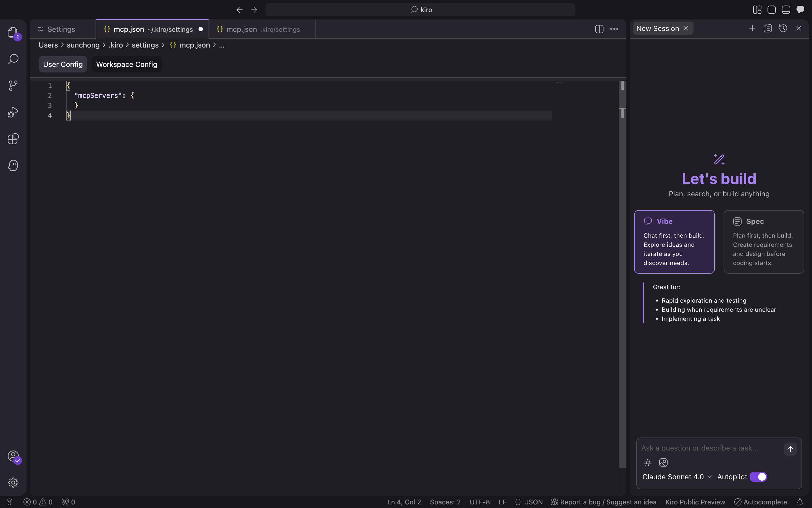Open Run and Debug view
The width and height of the screenshot is (812, 508).
[13, 112]
